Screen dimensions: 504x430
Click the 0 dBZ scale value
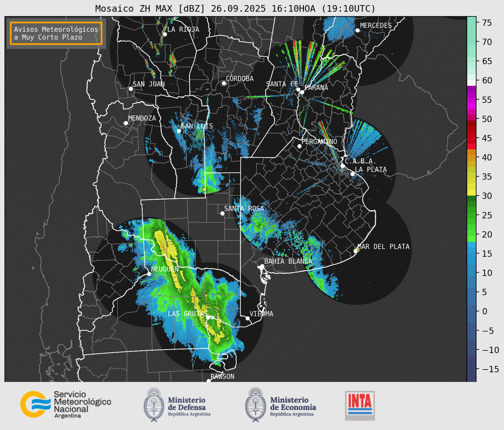pyautogui.click(x=485, y=311)
